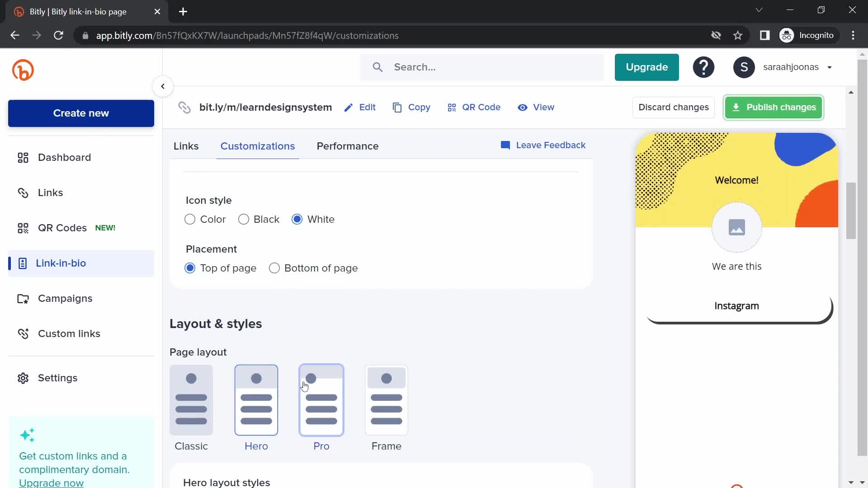The height and width of the screenshot is (488, 868).
Task: Go back with the browser back arrow
Action: pos(15,35)
